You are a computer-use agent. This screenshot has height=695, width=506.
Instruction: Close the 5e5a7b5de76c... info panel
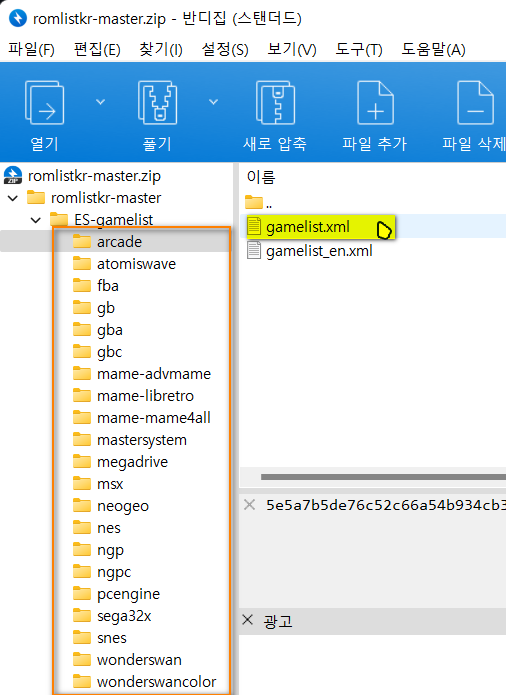pyautogui.click(x=249, y=505)
